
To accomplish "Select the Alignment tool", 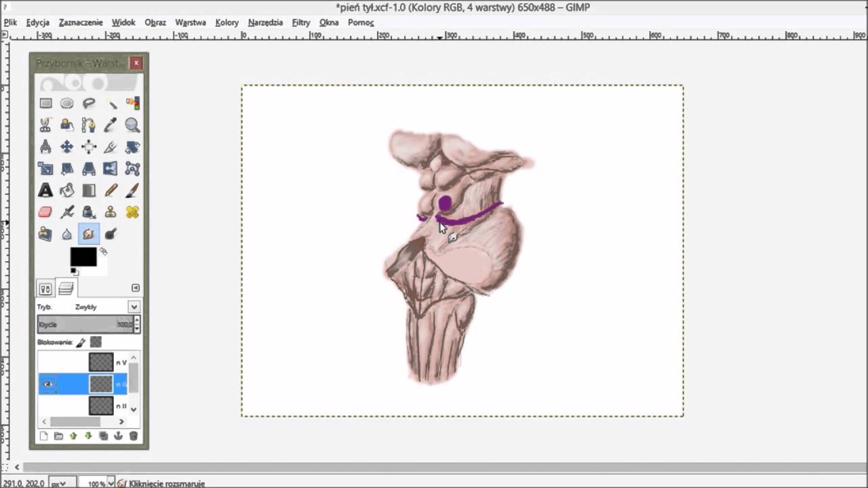I will click(89, 146).
